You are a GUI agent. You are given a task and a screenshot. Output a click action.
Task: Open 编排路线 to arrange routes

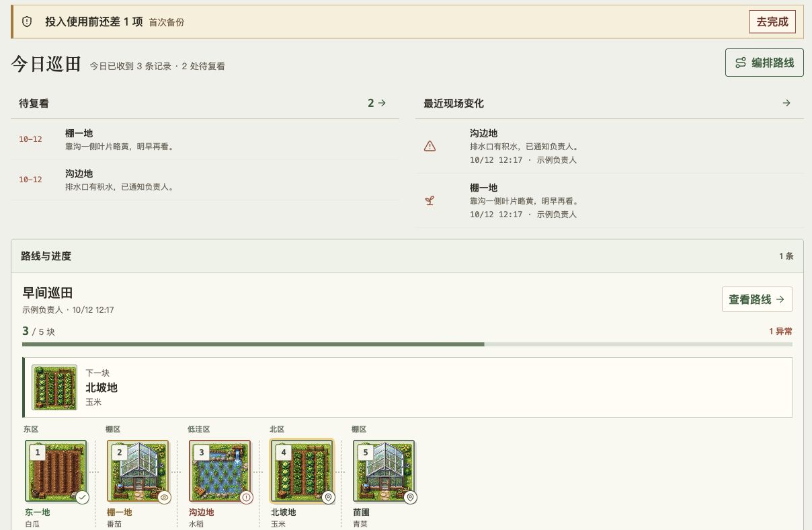tap(764, 63)
